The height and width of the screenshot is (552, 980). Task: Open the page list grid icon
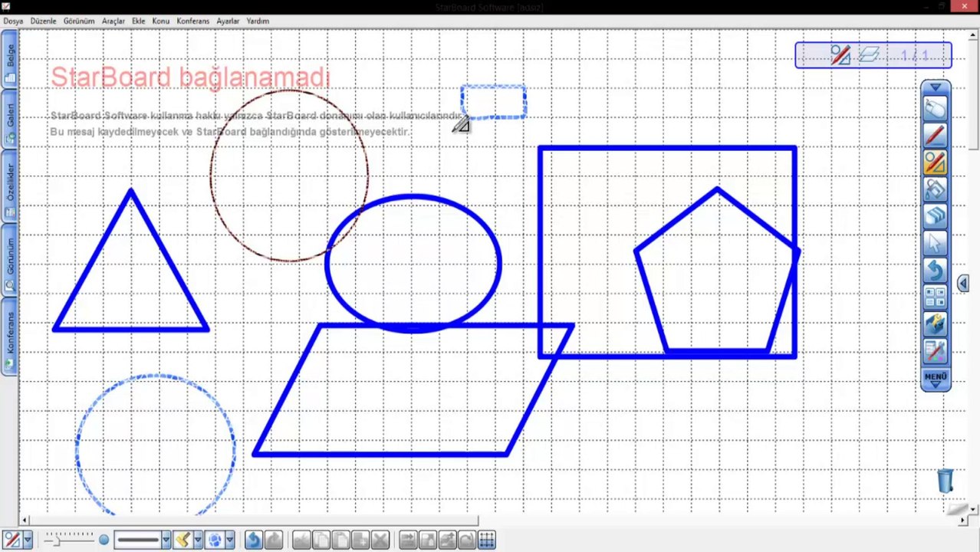pos(936,297)
